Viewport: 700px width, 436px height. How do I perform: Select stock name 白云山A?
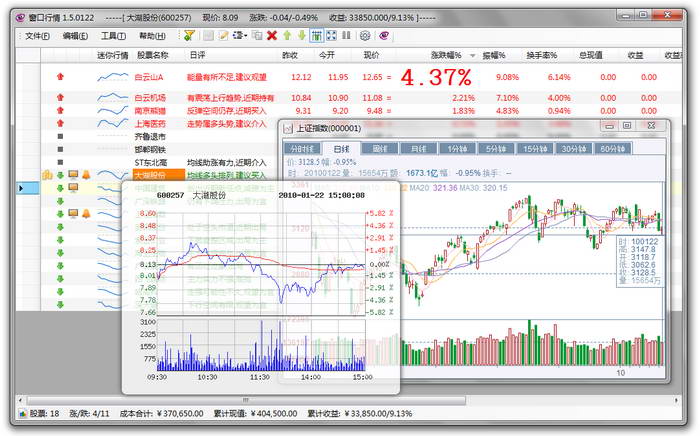pyautogui.click(x=149, y=77)
